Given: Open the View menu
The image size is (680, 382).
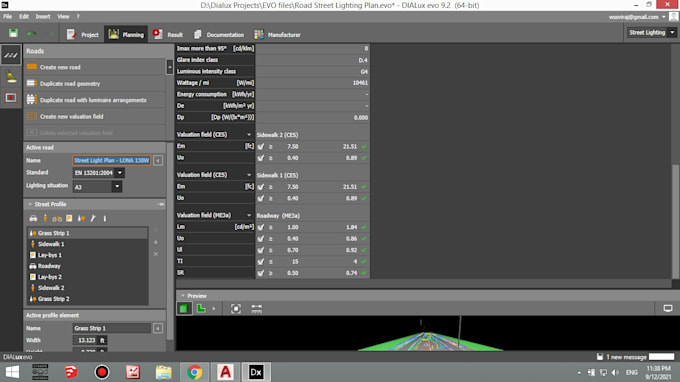Looking at the screenshot, I should click(63, 16).
